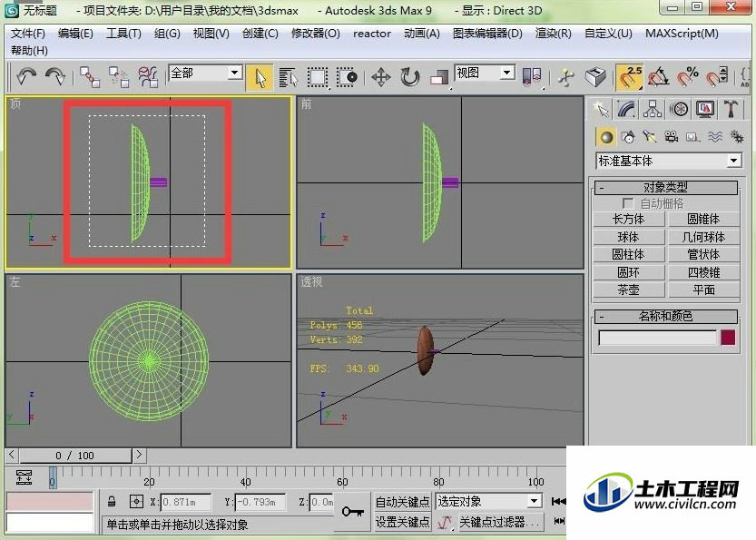Select the Space Warps category icon
The image size is (756, 540).
coord(715,137)
